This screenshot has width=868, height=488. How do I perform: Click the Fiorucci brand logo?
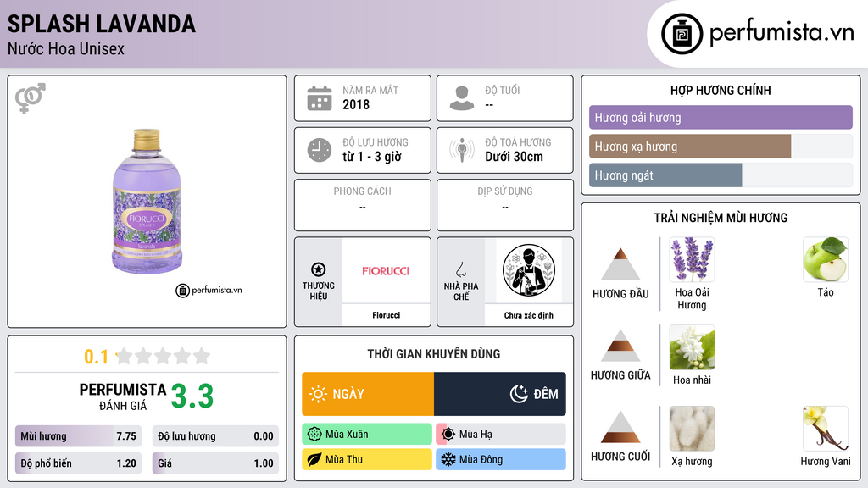click(386, 271)
